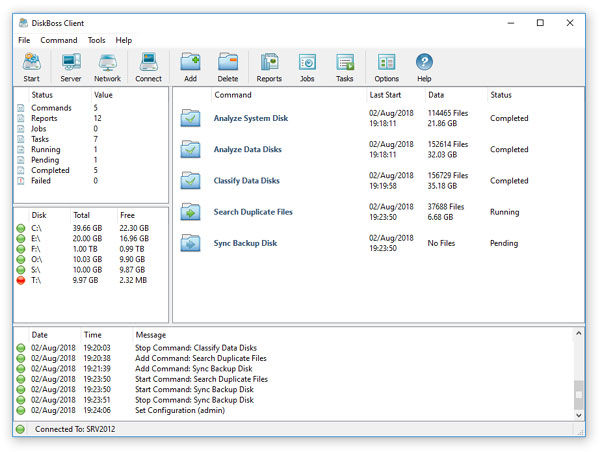
Task: Select the Classify Data Disks folder icon
Action: coord(191,181)
